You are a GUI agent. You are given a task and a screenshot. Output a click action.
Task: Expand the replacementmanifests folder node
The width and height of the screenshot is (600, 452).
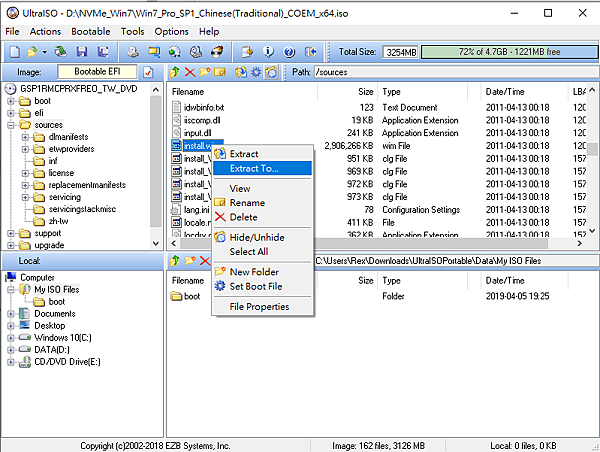point(25,185)
